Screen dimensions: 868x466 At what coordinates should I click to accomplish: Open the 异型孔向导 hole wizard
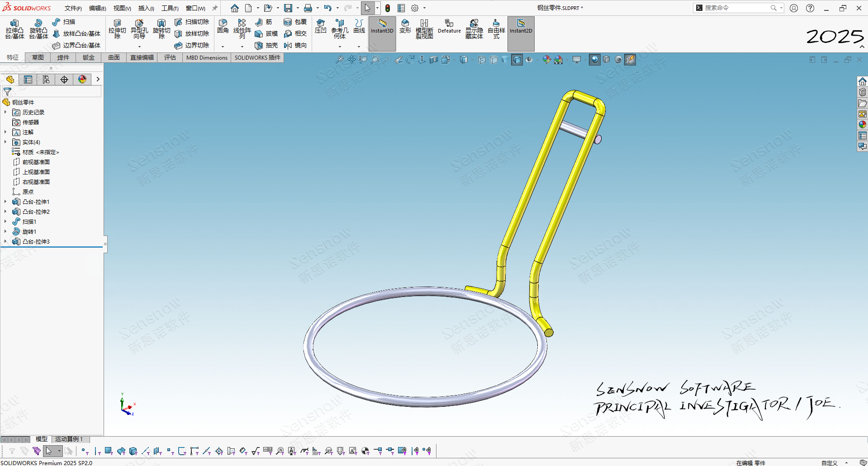click(139, 29)
